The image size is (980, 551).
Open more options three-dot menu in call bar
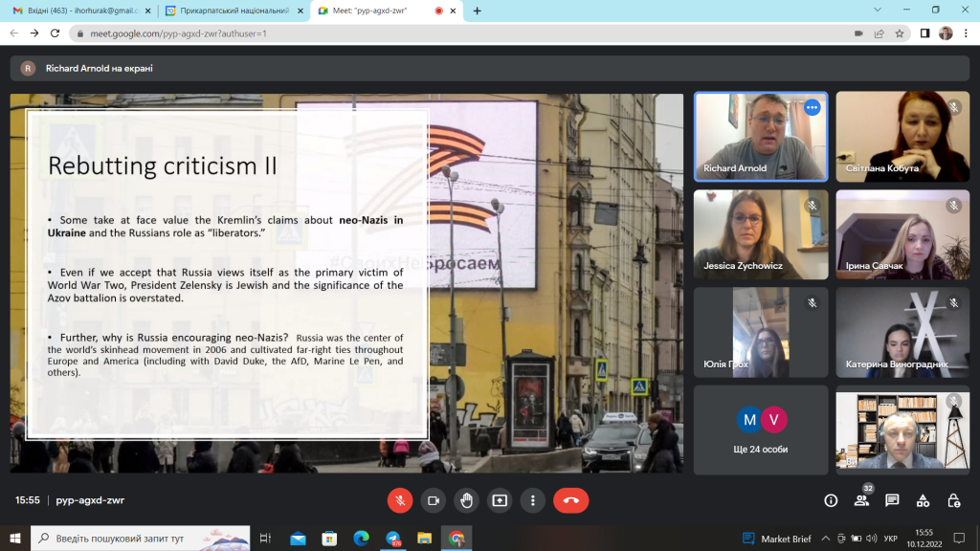(532, 500)
